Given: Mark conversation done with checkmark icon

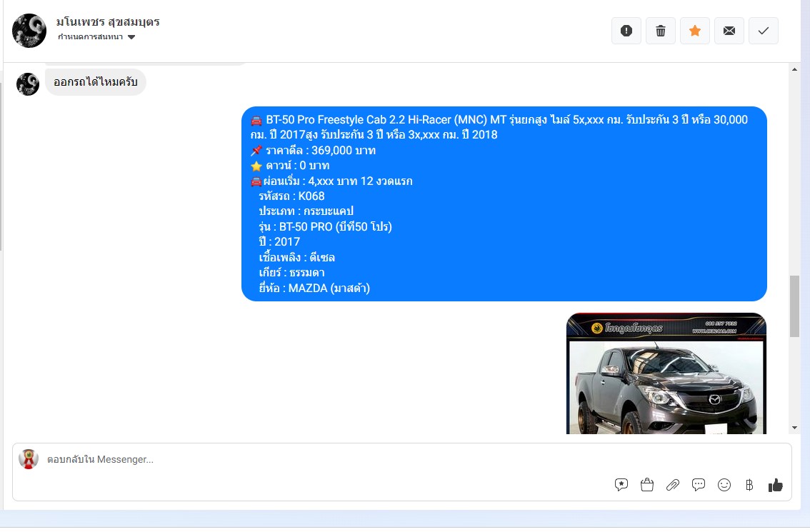Looking at the screenshot, I should 764,31.
